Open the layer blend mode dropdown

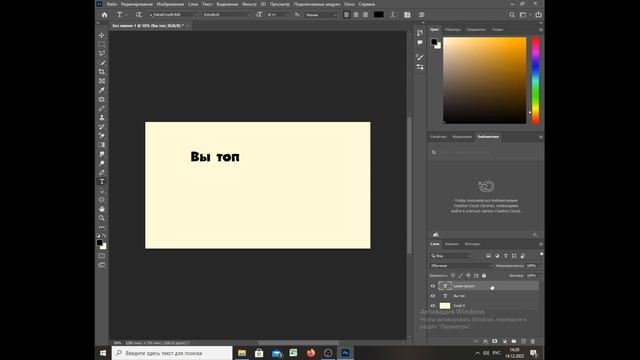click(x=461, y=266)
